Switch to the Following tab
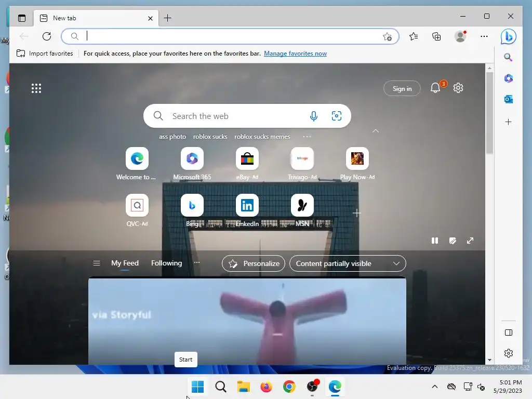The height and width of the screenshot is (399, 532). point(167,263)
